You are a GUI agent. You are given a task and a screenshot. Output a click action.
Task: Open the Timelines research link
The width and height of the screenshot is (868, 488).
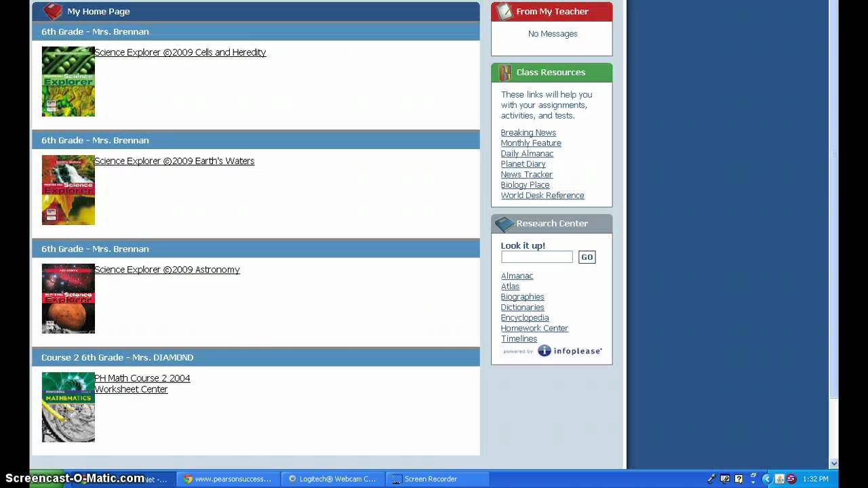coord(519,339)
